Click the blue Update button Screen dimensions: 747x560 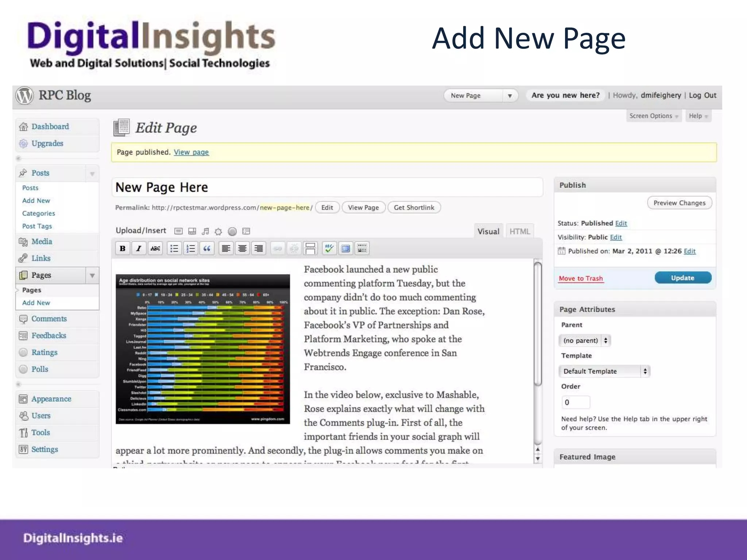click(x=682, y=278)
